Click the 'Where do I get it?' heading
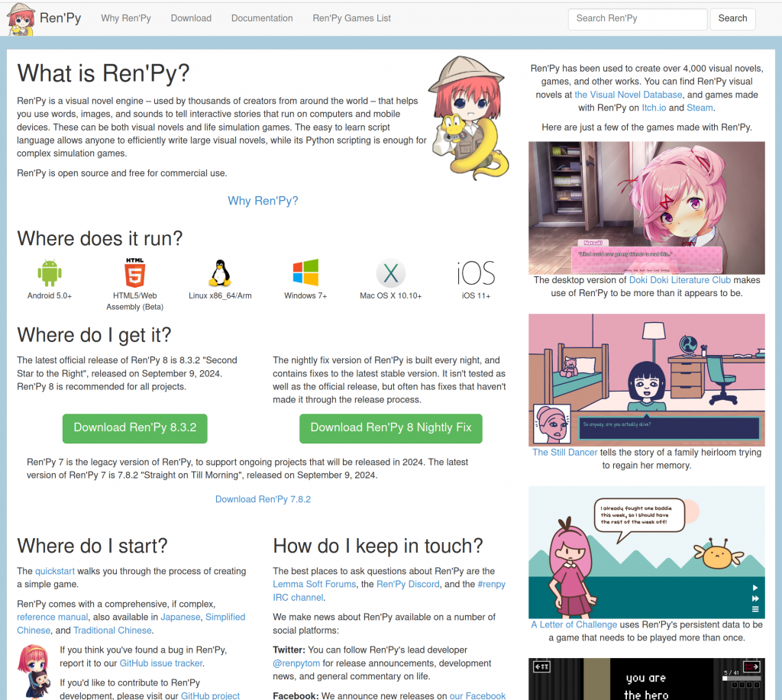This screenshot has width=782, height=700. (94, 335)
